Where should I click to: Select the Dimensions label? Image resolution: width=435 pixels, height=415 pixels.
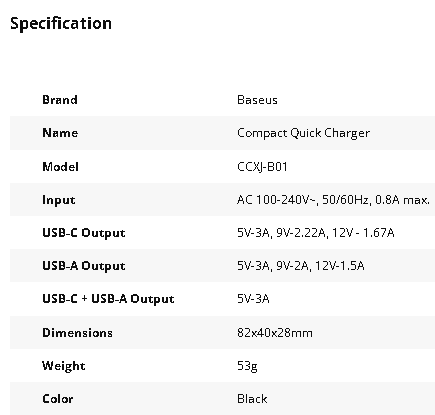click(x=77, y=333)
